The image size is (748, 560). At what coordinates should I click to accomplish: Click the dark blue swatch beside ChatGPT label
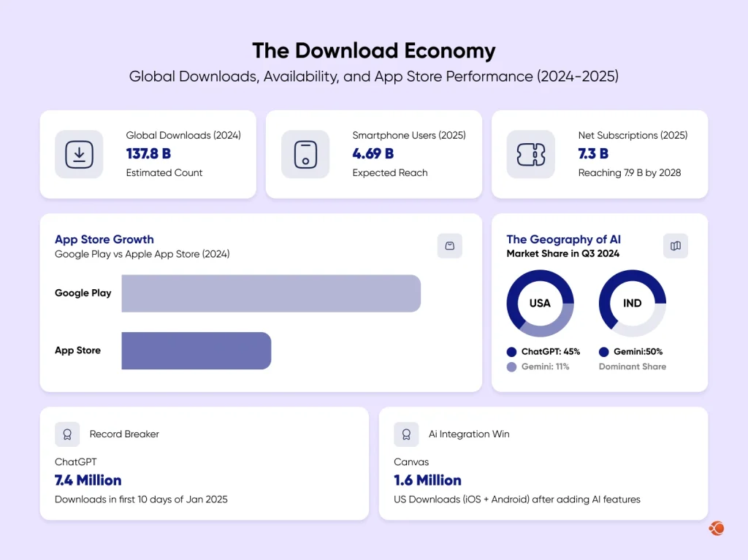tap(511, 351)
